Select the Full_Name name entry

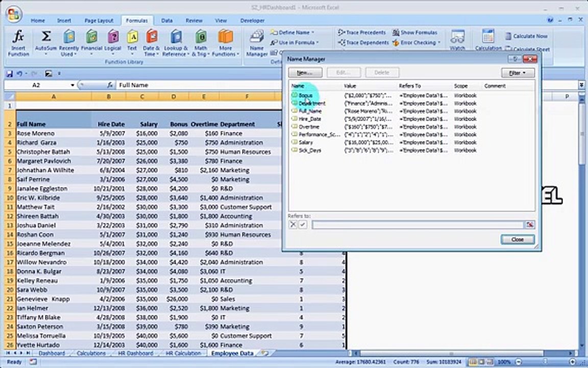tap(310, 111)
